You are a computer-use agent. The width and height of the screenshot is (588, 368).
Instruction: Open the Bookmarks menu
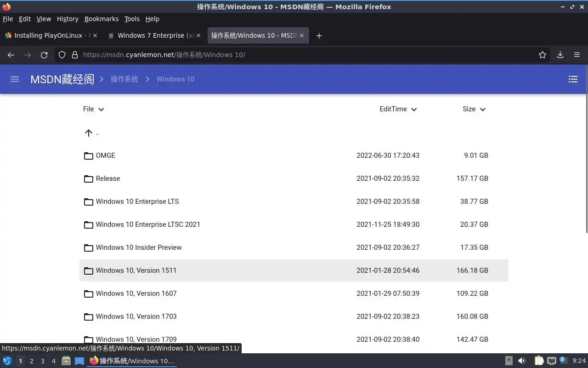102,19
